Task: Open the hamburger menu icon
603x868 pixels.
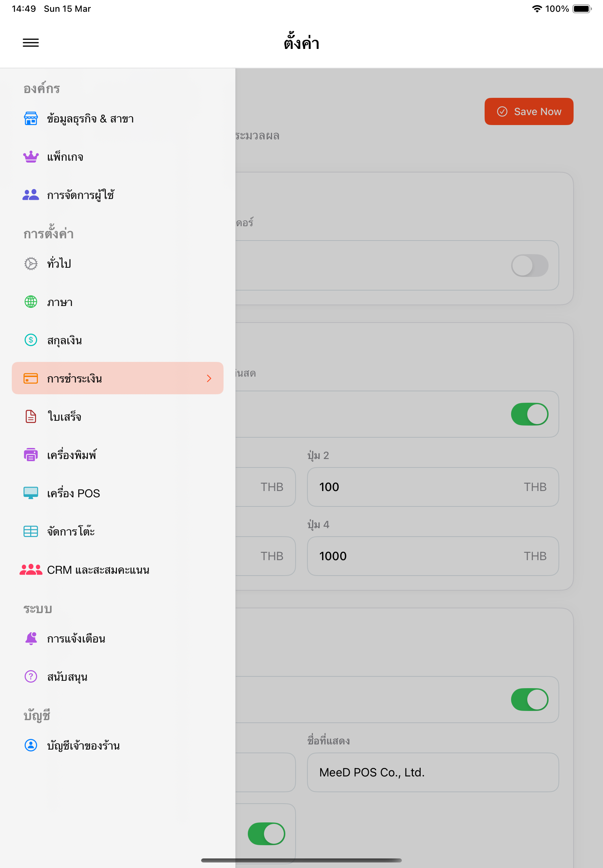Action: (31, 43)
